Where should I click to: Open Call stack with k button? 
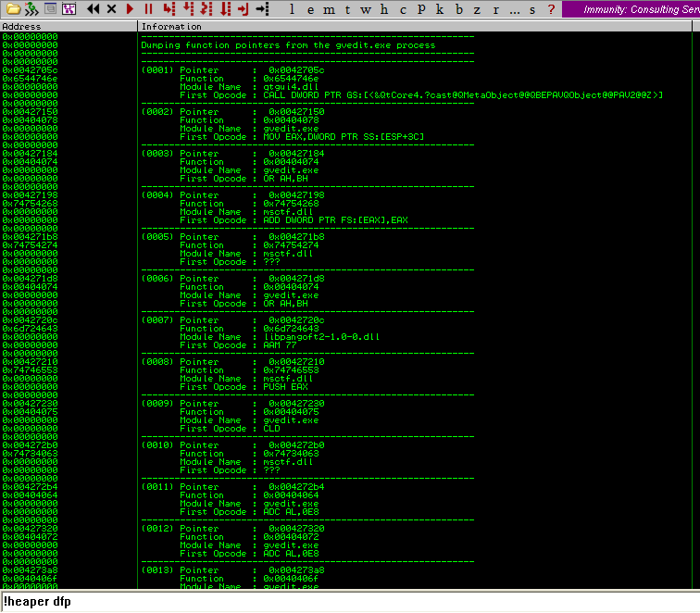point(440,9)
